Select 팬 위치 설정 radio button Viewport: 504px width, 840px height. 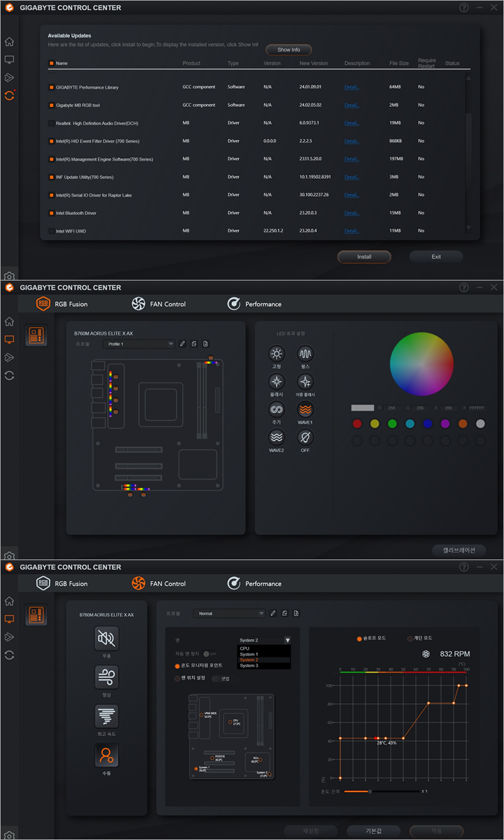(x=177, y=678)
